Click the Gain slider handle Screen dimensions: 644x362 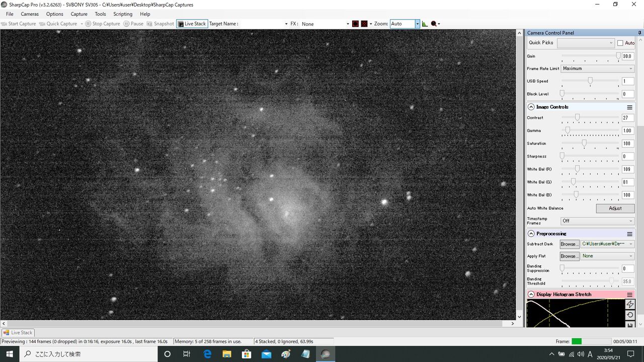618,56
